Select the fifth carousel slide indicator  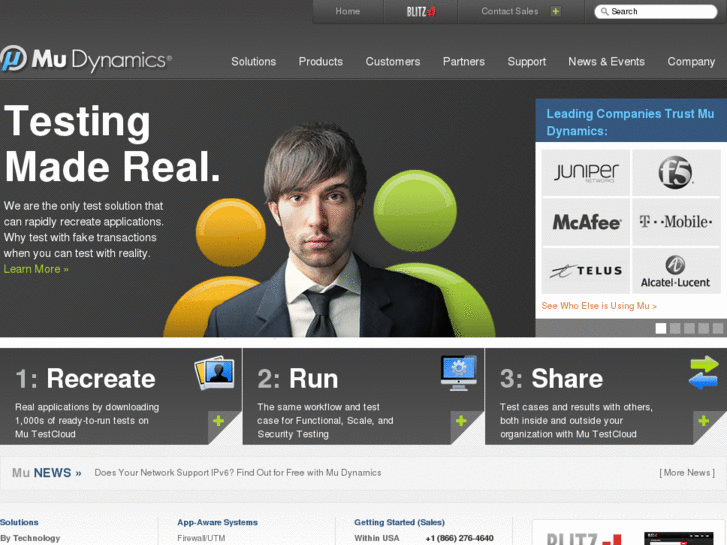[x=718, y=328]
